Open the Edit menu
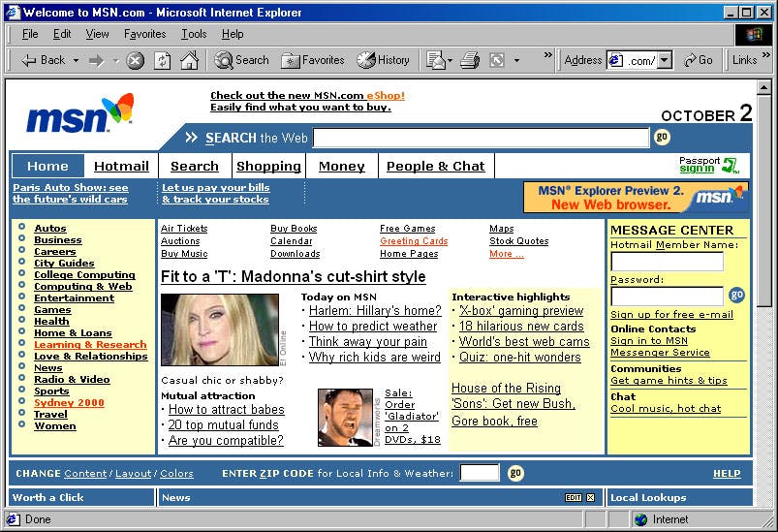This screenshot has width=778, height=532. coord(62,34)
